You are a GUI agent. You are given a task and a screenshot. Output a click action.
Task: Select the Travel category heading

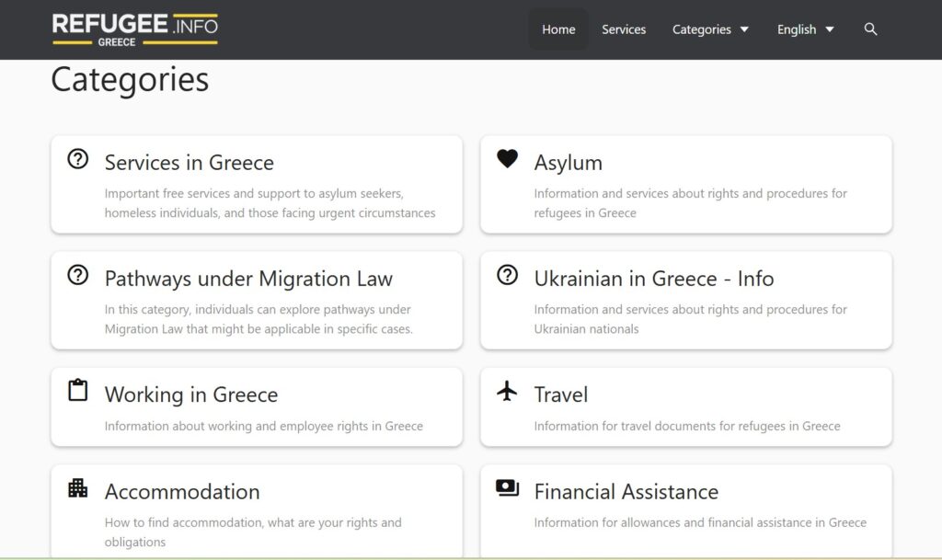point(560,394)
